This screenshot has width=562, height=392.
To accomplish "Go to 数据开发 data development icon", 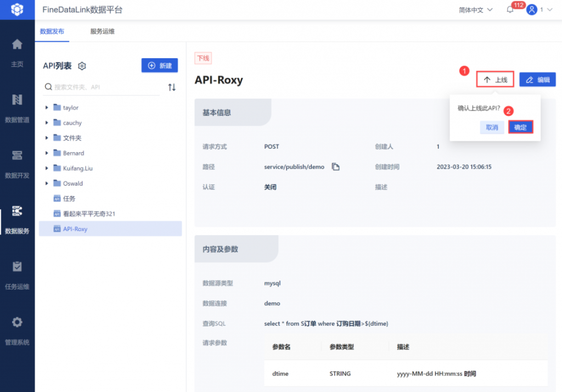I will (x=17, y=155).
